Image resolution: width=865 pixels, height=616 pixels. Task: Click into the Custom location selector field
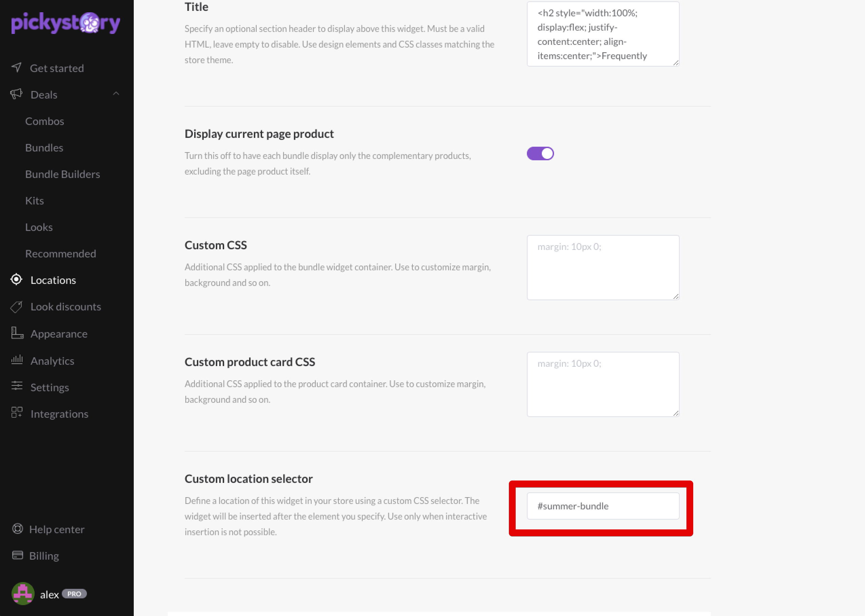point(603,506)
